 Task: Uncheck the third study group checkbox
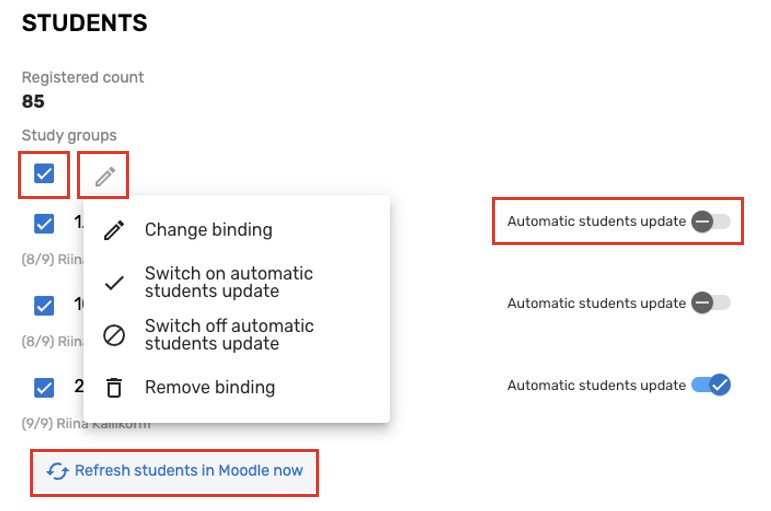[x=44, y=386]
